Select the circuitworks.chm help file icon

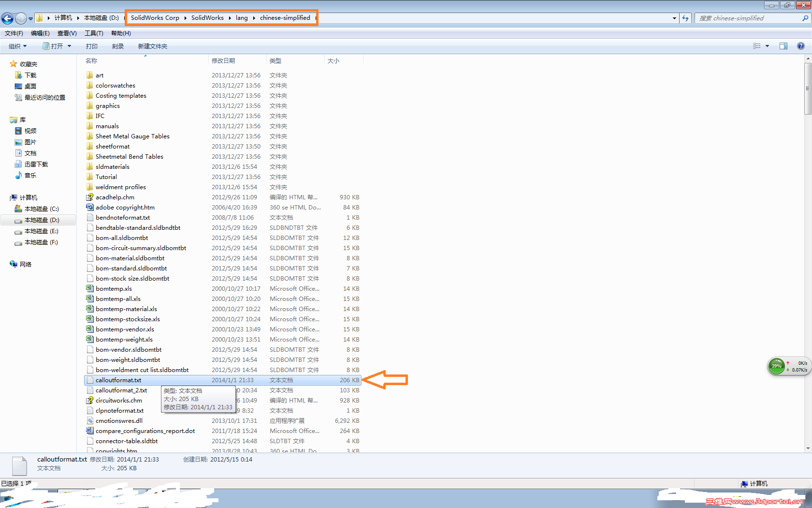90,400
